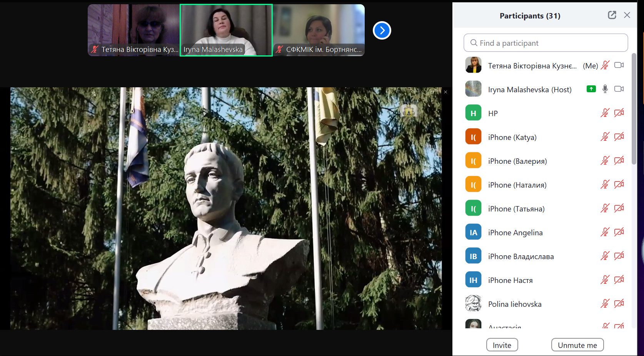This screenshot has width=644, height=356.
Task: Close the shared video overlay with X
Action: pos(445,92)
